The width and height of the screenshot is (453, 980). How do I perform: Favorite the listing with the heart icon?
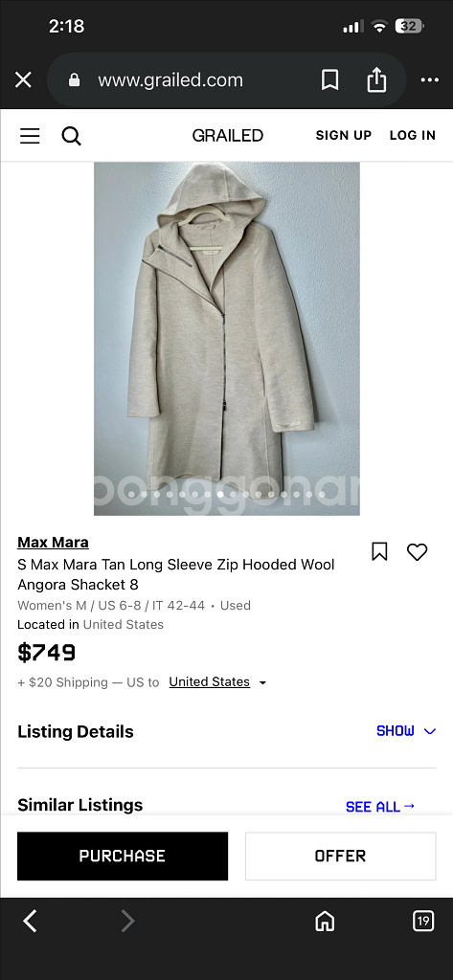tap(417, 551)
